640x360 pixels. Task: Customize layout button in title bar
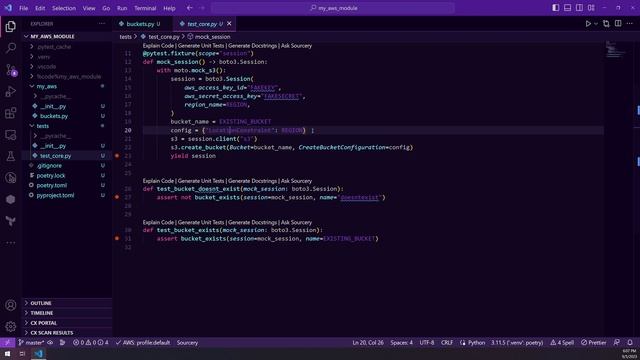click(x=591, y=8)
